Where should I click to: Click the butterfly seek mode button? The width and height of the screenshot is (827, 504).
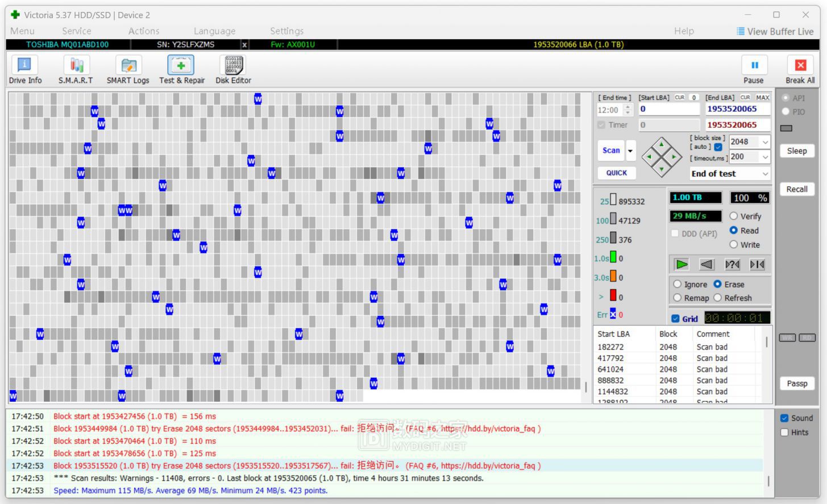click(757, 264)
